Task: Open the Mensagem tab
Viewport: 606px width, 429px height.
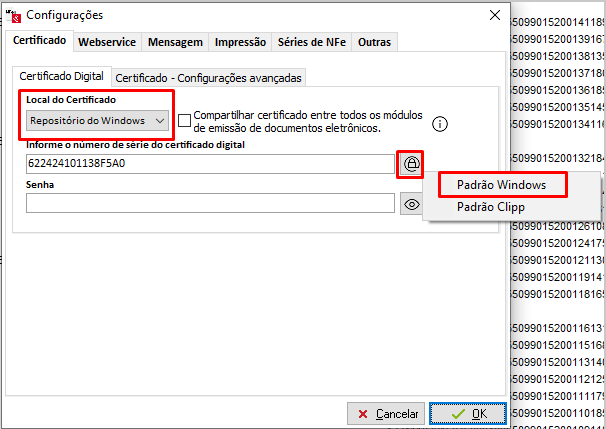Action: click(175, 42)
